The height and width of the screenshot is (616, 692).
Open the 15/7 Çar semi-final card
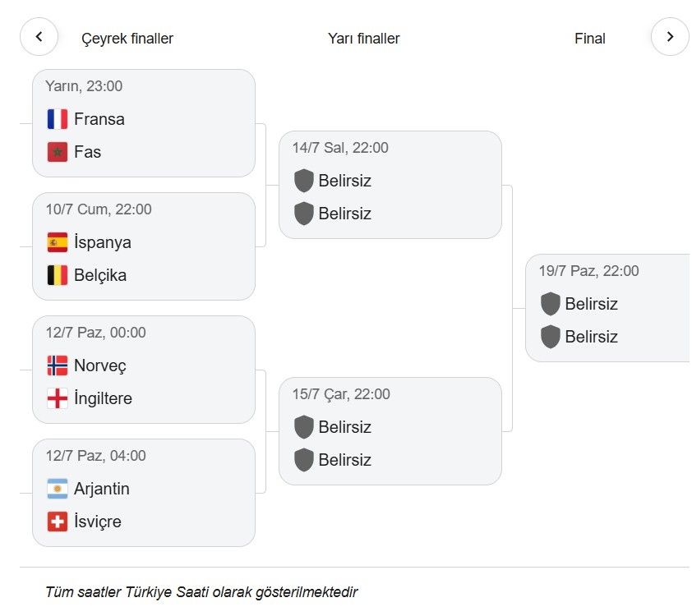pos(390,431)
